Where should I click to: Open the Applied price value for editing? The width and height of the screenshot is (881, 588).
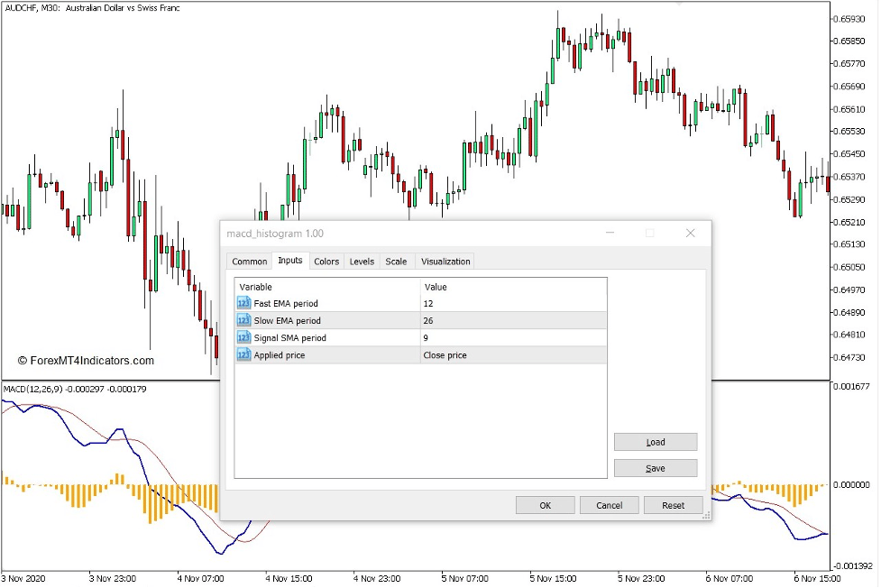478,354
